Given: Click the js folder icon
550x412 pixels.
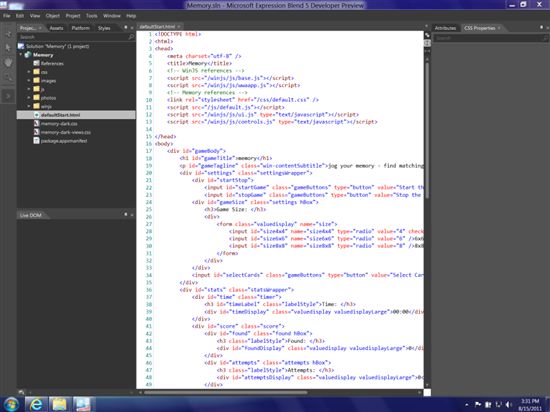Looking at the screenshot, I should pos(36,89).
